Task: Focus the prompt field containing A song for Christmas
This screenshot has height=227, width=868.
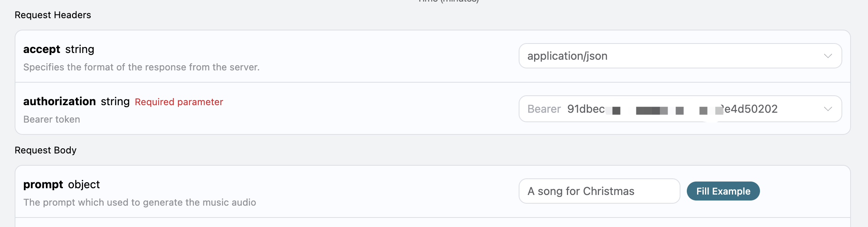Action: (599, 191)
